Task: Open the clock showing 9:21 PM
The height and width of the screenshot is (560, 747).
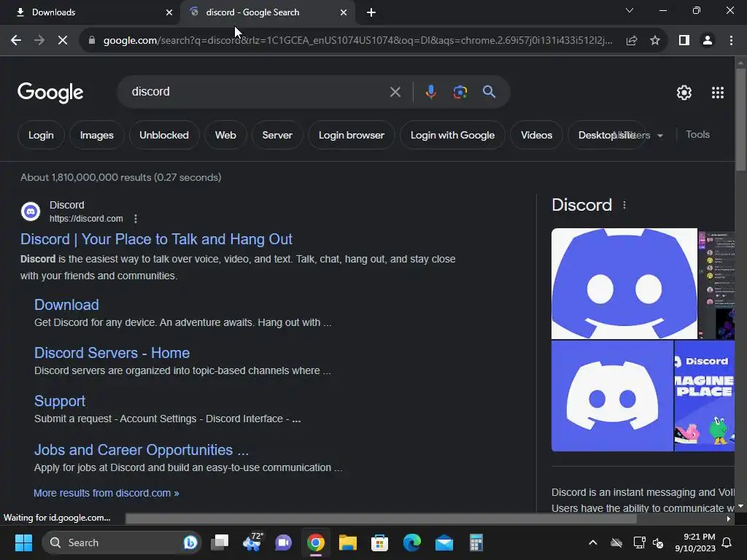Action: [695, 542]
